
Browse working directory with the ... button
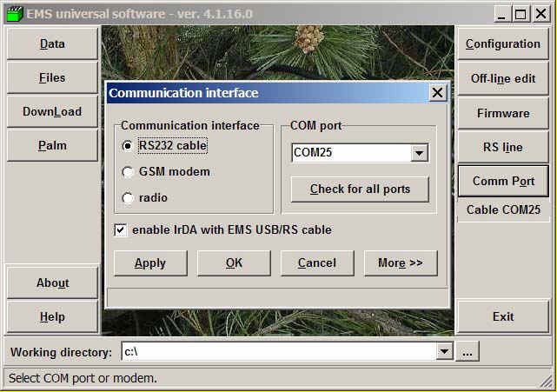[x=467, y=352]
